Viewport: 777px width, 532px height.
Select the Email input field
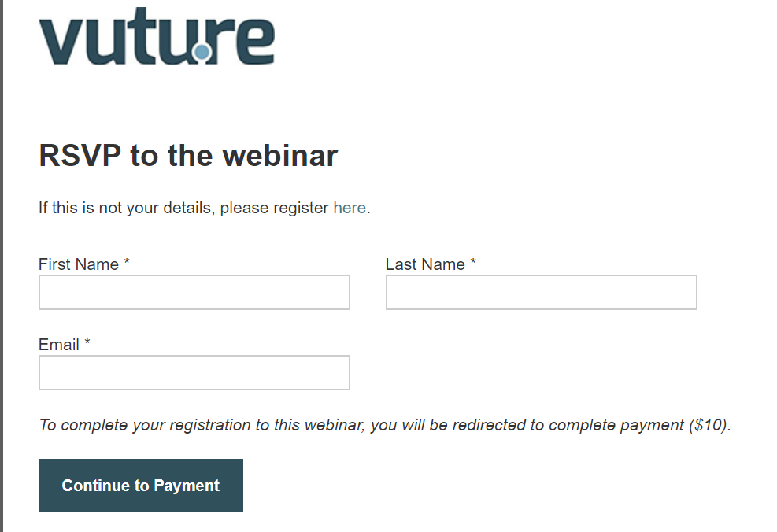[194, 372]
